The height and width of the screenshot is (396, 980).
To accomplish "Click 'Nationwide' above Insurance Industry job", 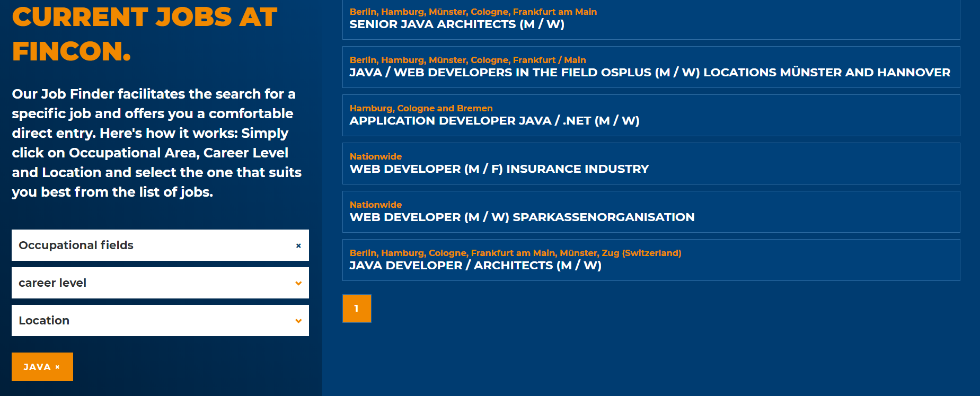I will click(x=375, y=156).
